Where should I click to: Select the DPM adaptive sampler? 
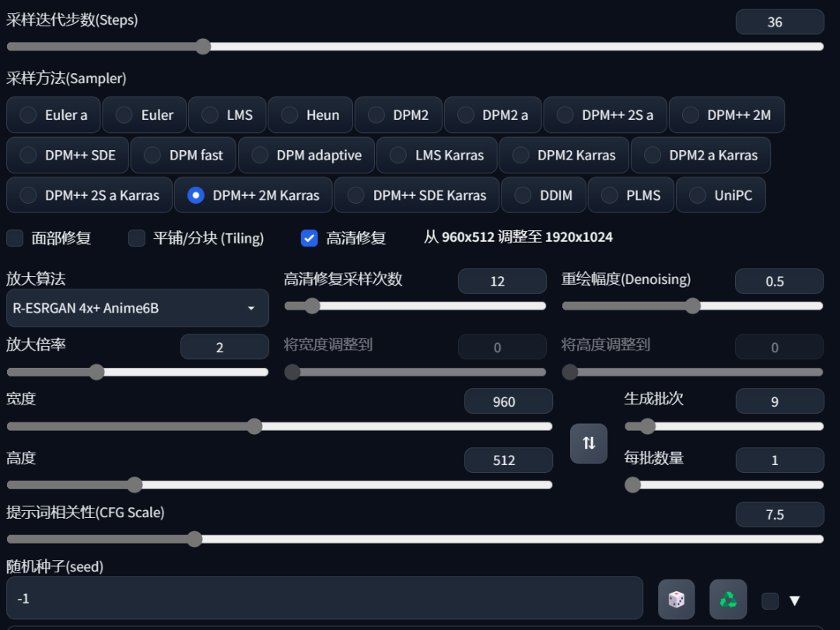tap(261, 155)
